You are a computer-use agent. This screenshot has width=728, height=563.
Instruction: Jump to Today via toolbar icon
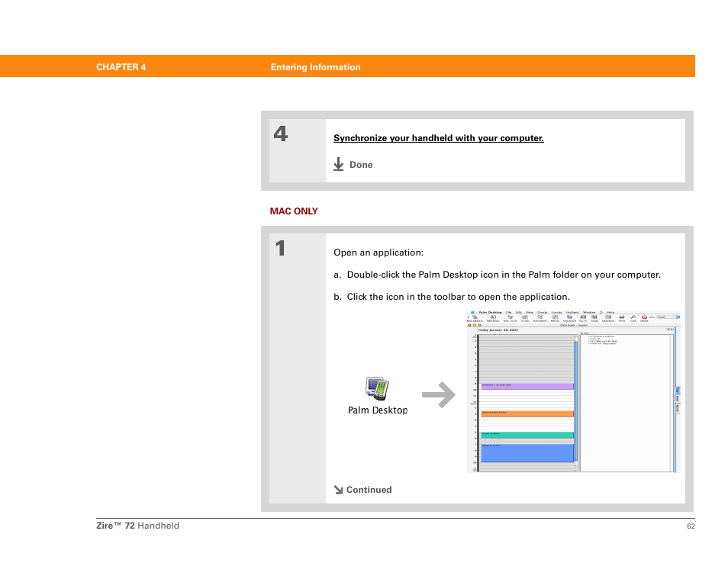tap(594, 317)
